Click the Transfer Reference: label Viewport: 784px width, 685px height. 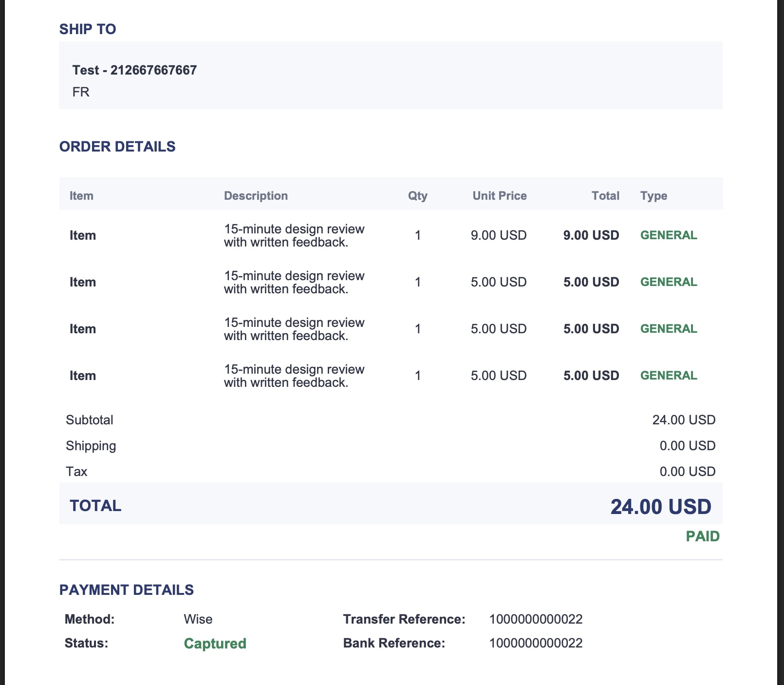tap(404, 619)
